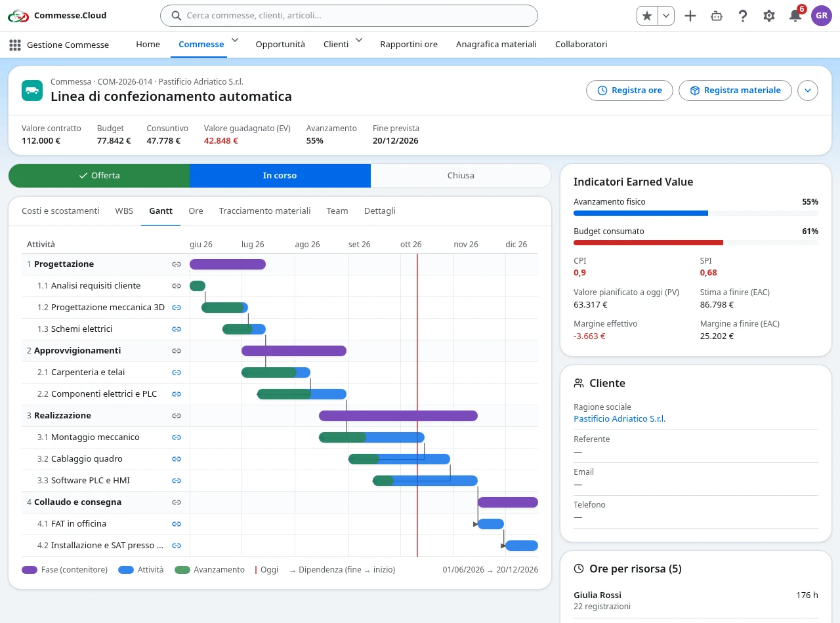840x623 pixels.
Task: Open the app launcher grid icon
Action: tap(14, 45)
